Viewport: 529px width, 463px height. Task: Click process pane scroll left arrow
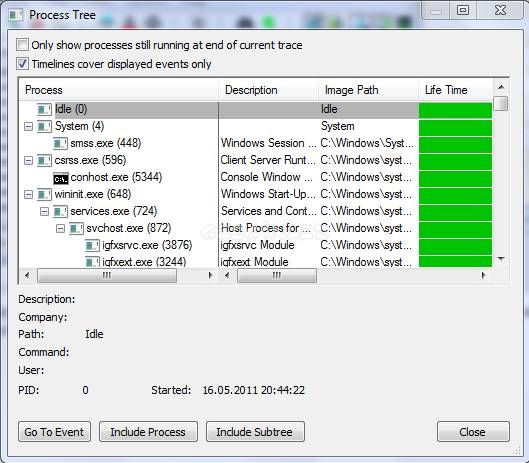[x=27, y=276]
